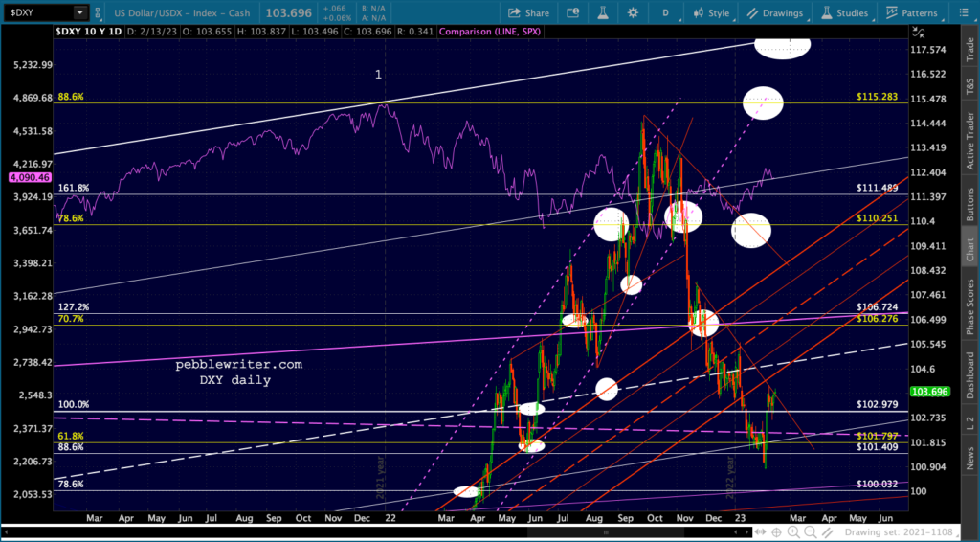Open the T&S side tab

click(970, 85)
